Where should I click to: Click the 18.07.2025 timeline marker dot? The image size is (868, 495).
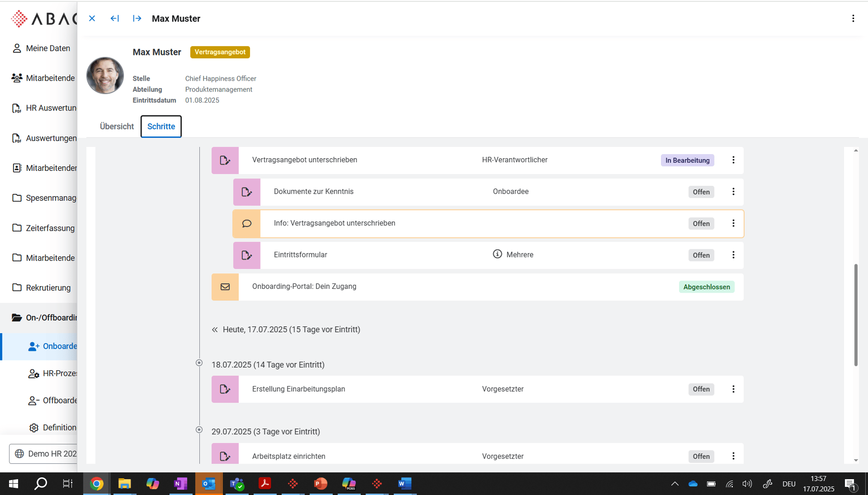199,363
